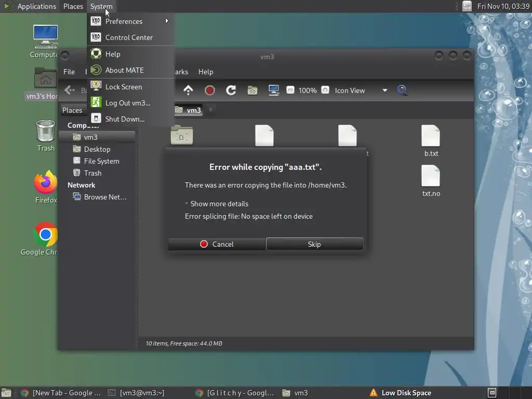Select the txt.no file
This screenshot has width=532, height=399.
point(431,180)
